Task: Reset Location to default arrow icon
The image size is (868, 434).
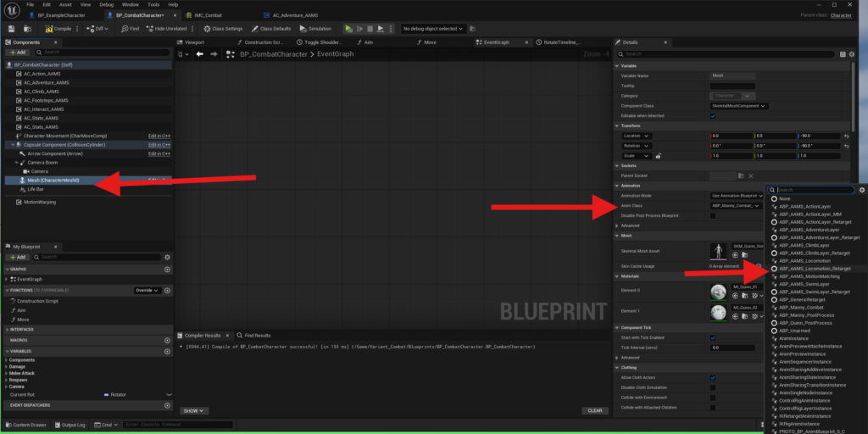Action: [847, 136]
